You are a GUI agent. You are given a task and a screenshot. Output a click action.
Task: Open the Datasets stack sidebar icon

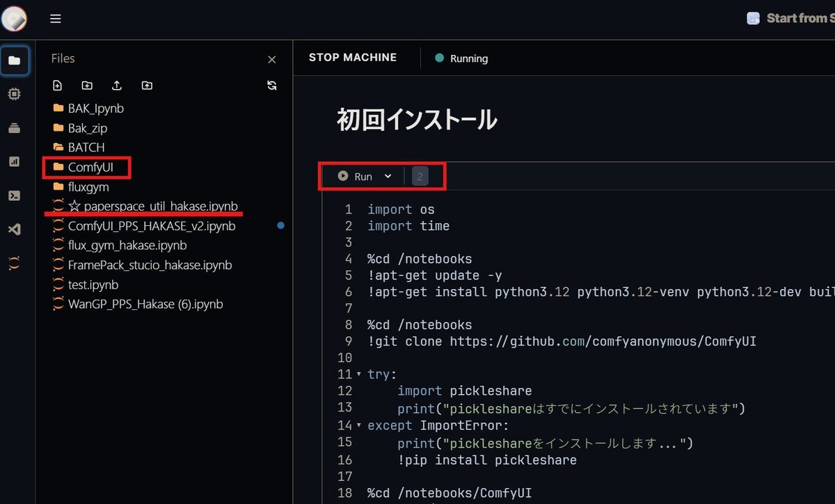click(x=14, y=128)
